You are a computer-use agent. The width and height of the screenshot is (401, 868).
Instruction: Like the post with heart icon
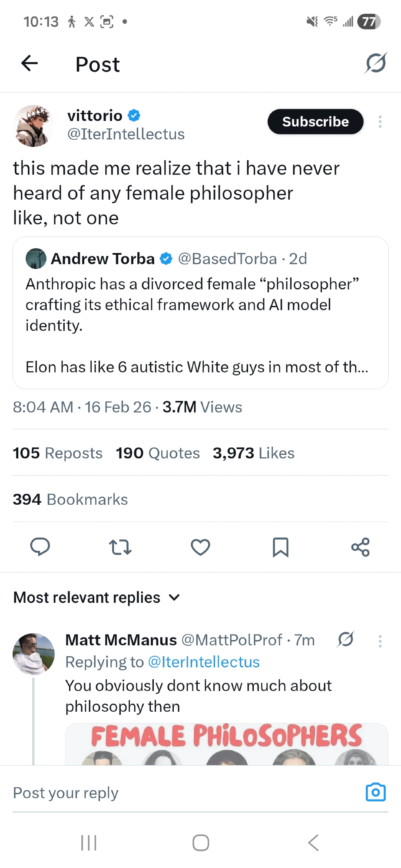[x=200, y=547]
